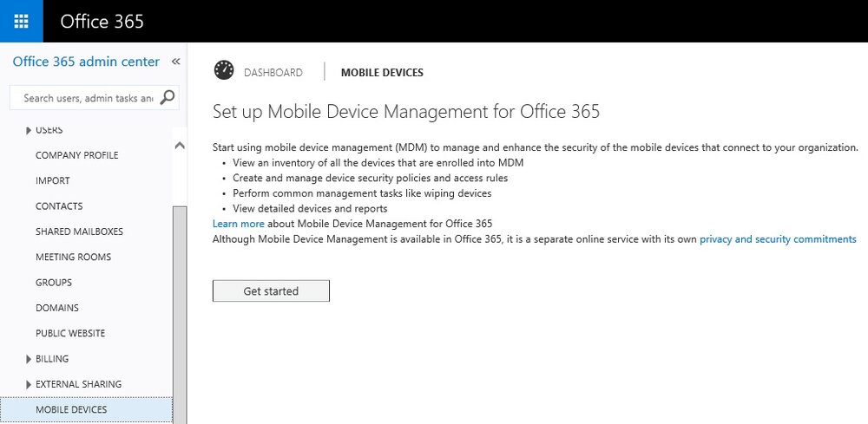
Task: Click the 'View detailed devices and reports' bullet
Action: [310, 208]
